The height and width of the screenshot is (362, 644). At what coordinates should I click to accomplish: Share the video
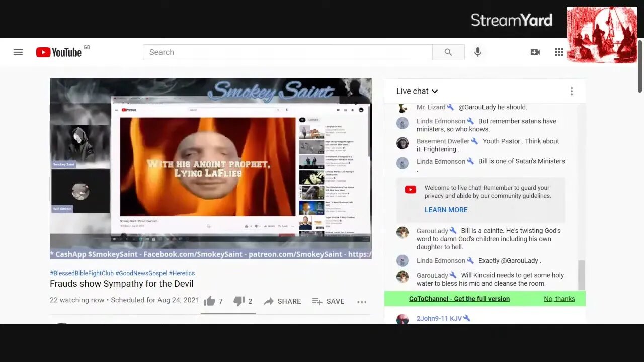pyautogui.click(x=282, y=301)
